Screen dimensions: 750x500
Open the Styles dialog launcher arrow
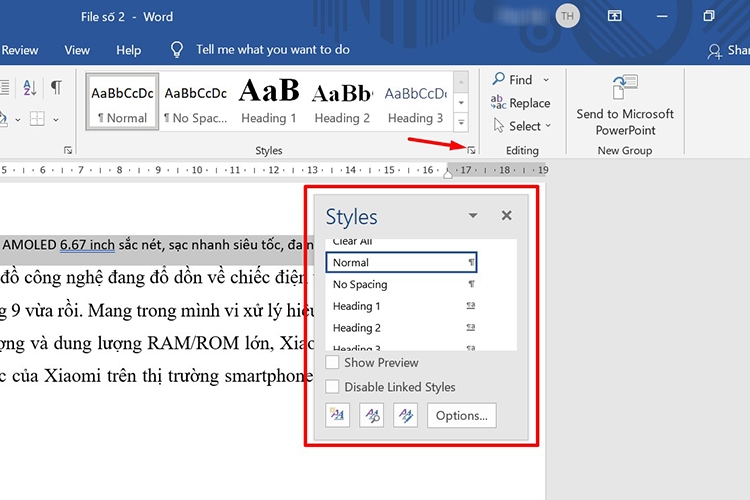pos(471,150)
